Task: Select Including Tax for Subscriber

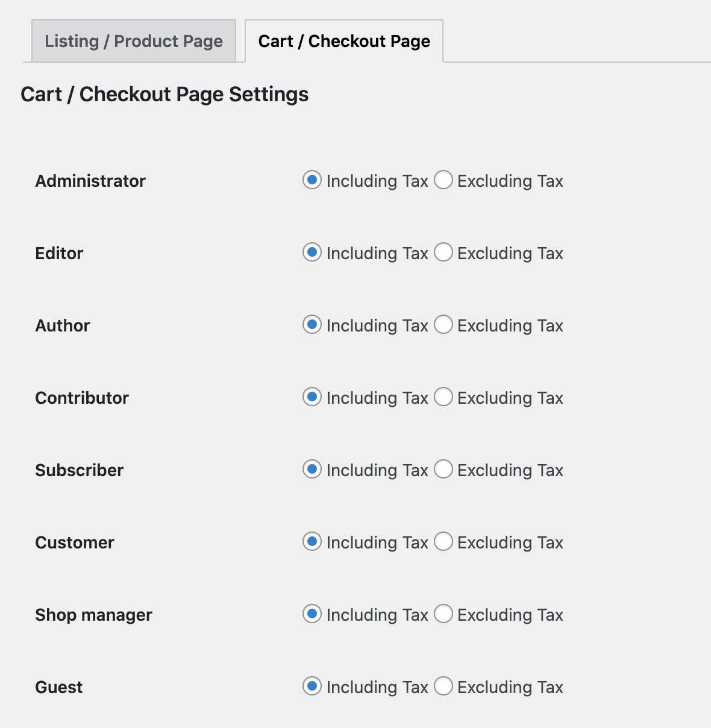Action: [x=312, y=470]
